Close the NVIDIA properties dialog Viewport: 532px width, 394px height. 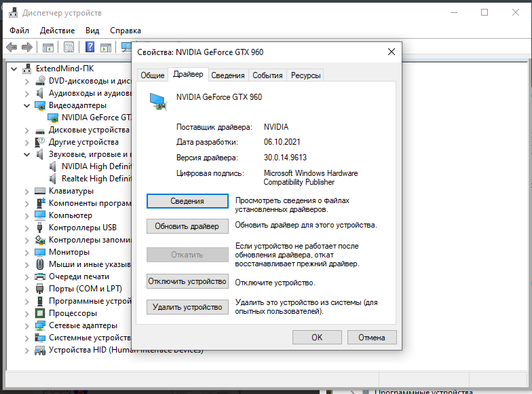click(391, 52)
